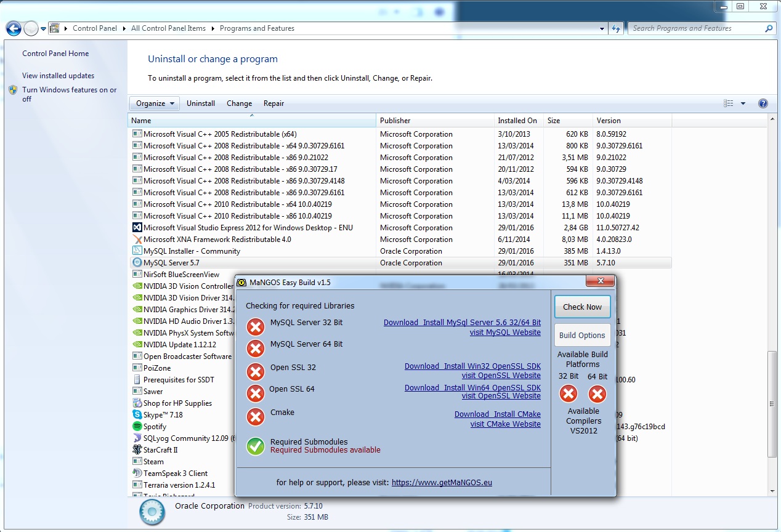
Task: Click the NVIDIA Update 1.12.12 icon
Action: pos(137,345)
